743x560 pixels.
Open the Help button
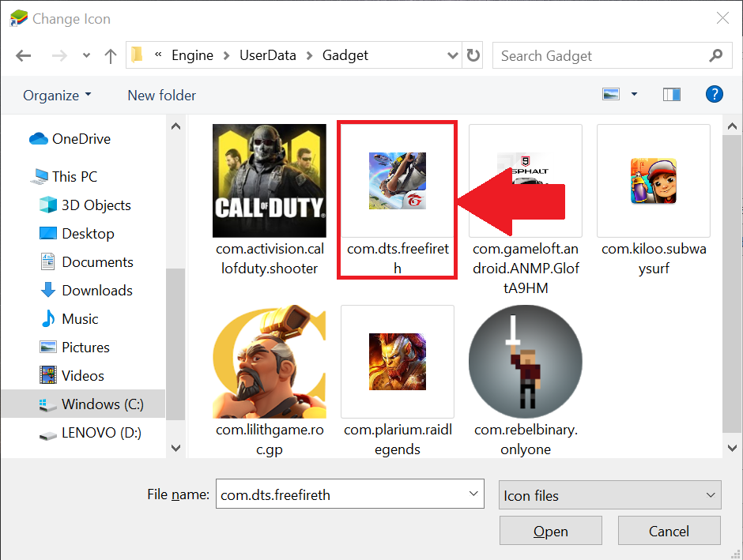click(714, 94)
